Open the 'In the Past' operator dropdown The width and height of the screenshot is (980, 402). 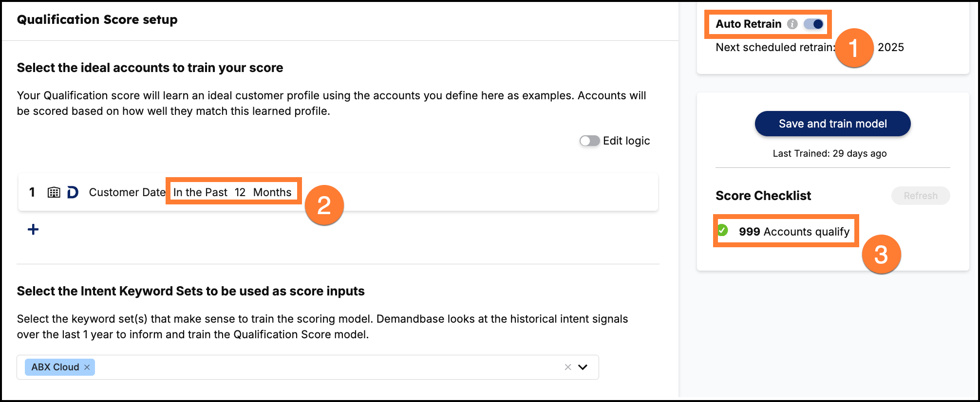pyautogui.click(x=200, y=192)
